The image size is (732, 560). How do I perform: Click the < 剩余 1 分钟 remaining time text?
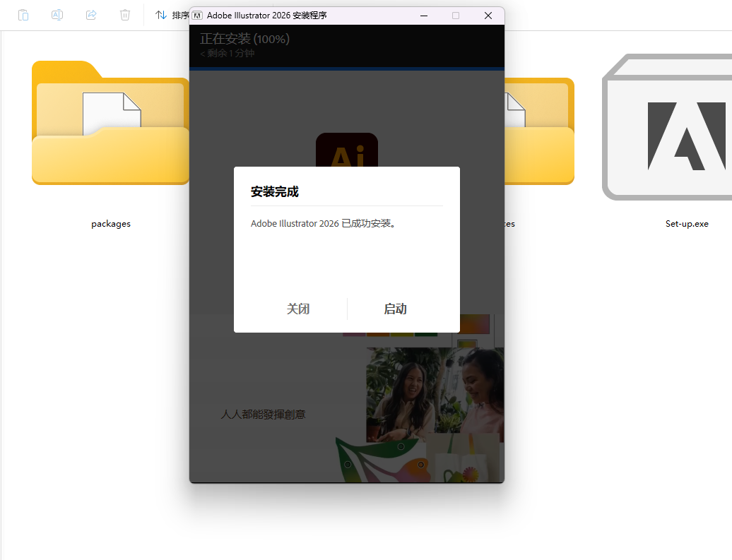tap(228, 53)
